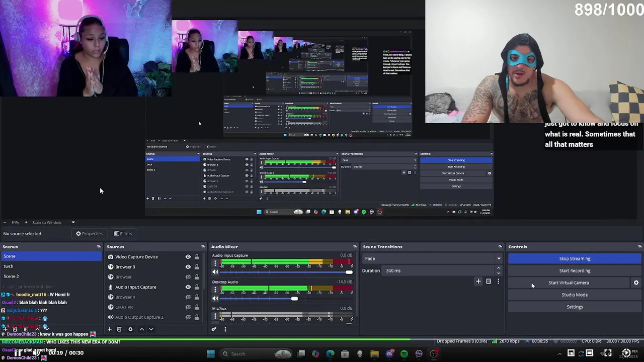Viewport: 644px width, 362px height.
Task: Decrease transition duration with down stepper
Action: pos(499,273)
